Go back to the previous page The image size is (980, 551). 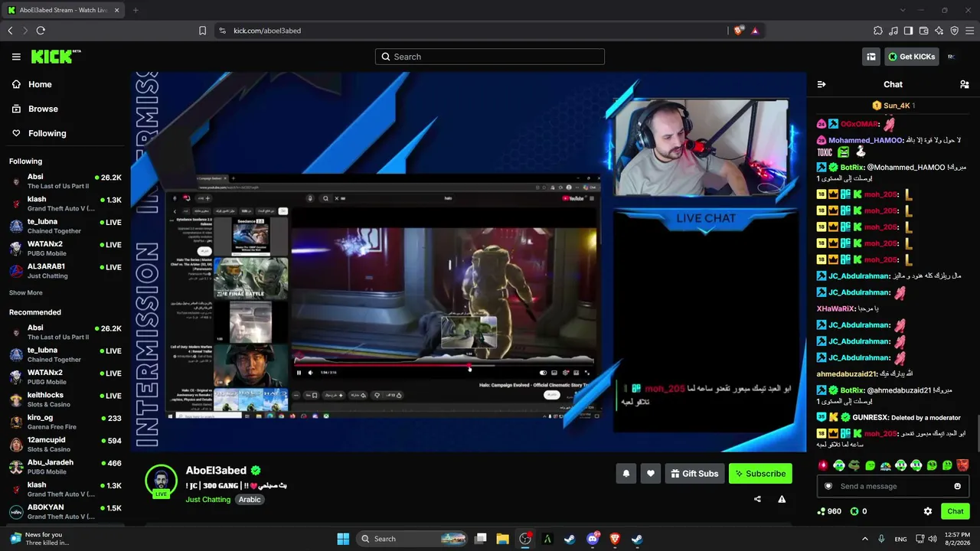(10, 31)
